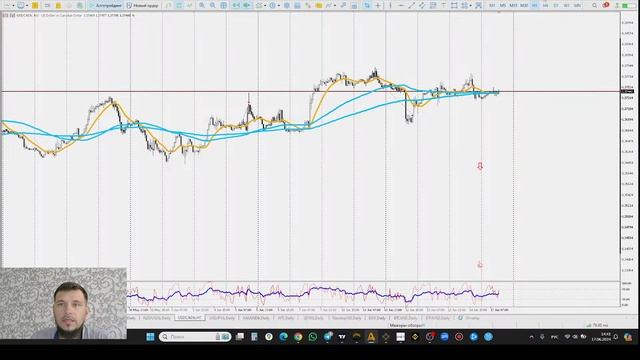Open the Binance taskbar icon
Screen dimensions: 640x360
pos(415,337)
